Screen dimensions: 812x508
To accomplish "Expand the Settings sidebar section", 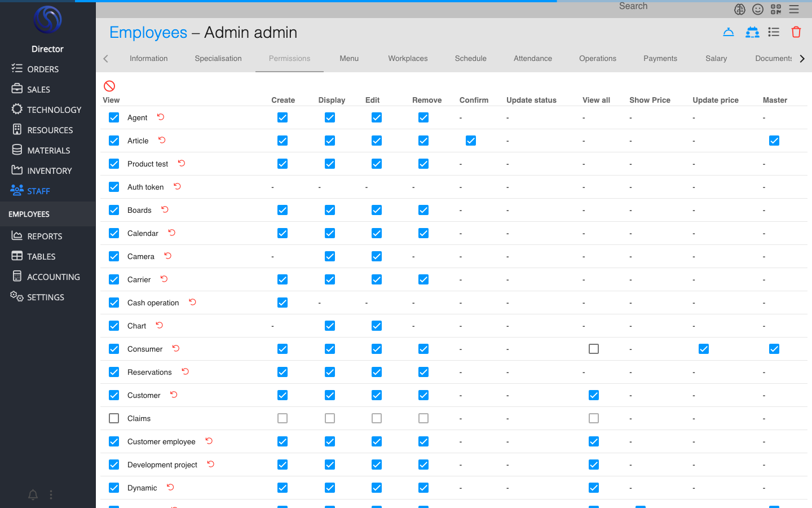I will tap(45, 297).
